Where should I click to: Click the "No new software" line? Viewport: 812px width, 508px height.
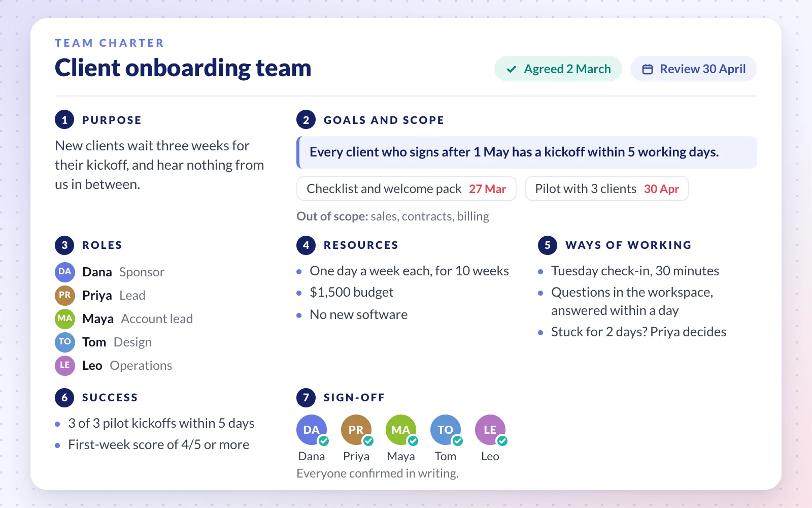tap(359, 314)
